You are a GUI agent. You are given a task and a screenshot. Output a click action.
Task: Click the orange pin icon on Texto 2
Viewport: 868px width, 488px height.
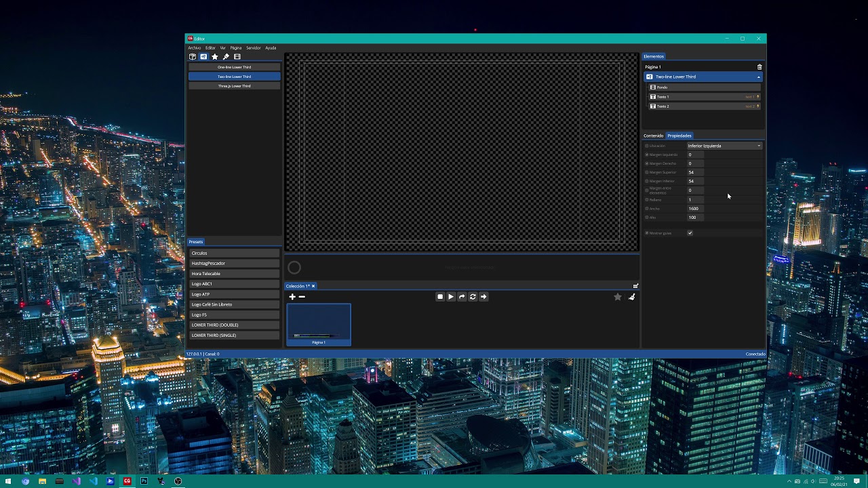[758, 106]
